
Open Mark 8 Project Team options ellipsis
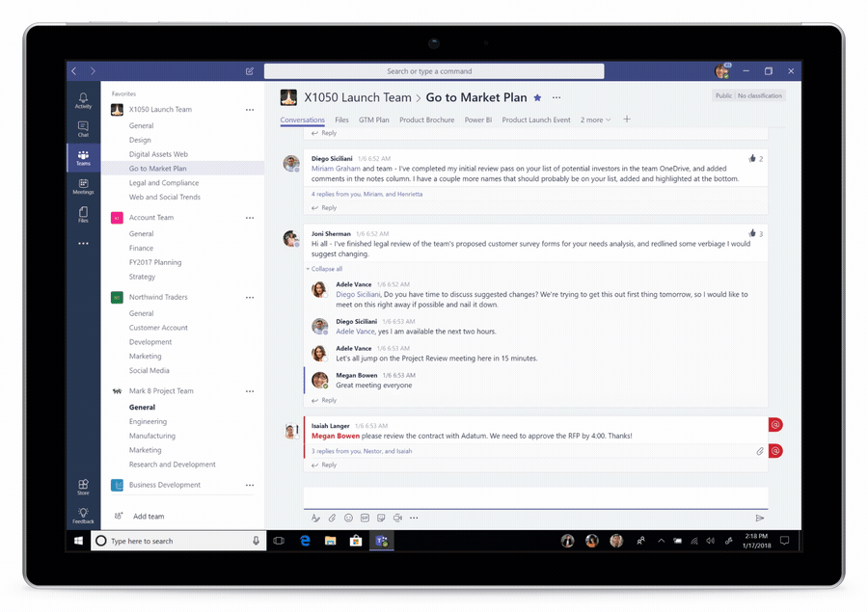(250, 391)
